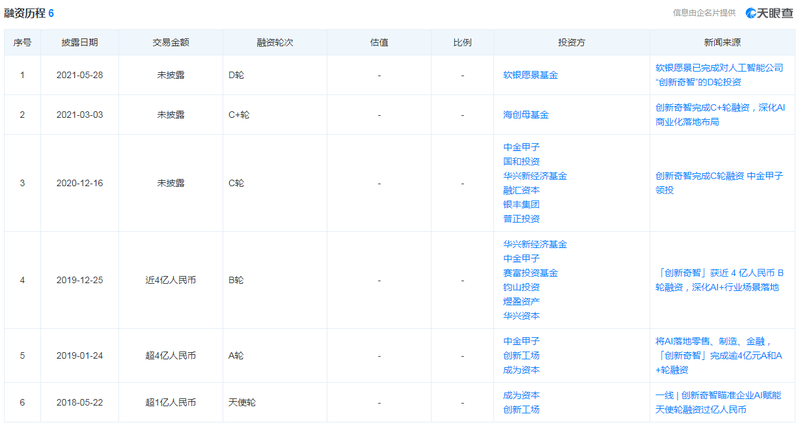Open 成为资本 in the 天使轮 row
Screen dimensions: 800x429
(521, 395)
